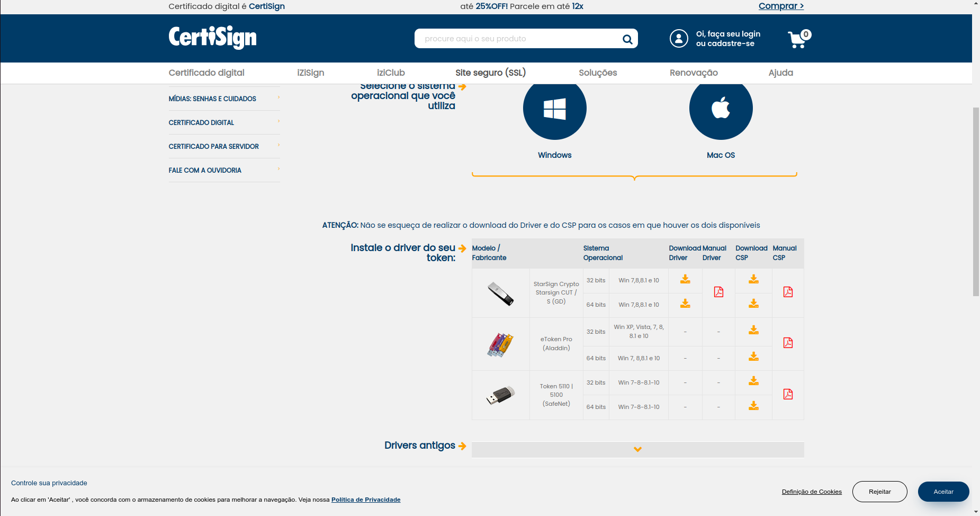Download StarSign Crypto 32 bits CSP
Viewport: 980px width, 516px height.
click(x=753, y=279)
